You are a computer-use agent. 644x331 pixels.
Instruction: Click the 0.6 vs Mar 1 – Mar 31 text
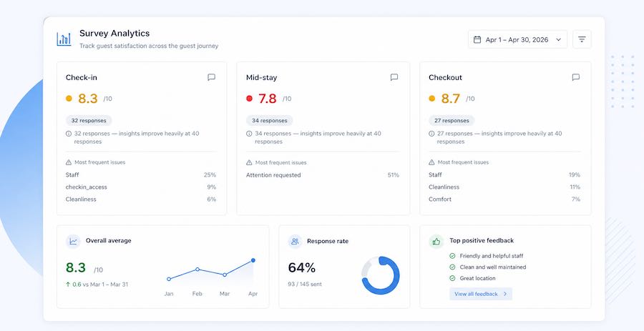100,285
